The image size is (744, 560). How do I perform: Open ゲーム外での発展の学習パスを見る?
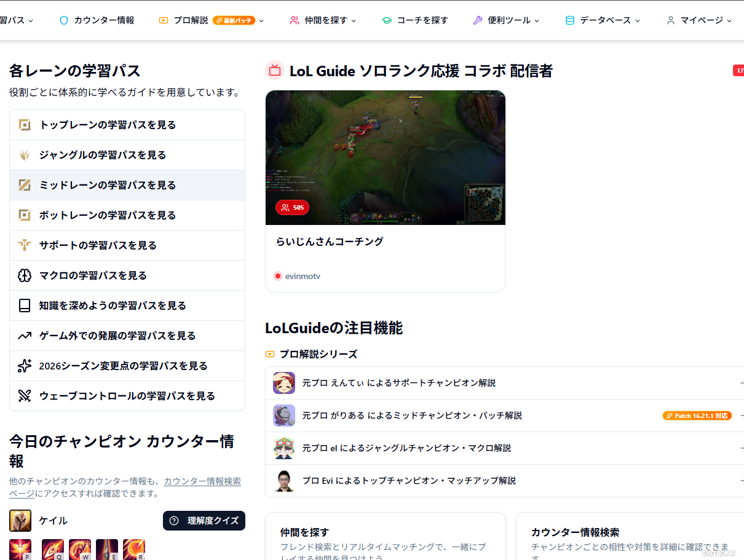127,336
